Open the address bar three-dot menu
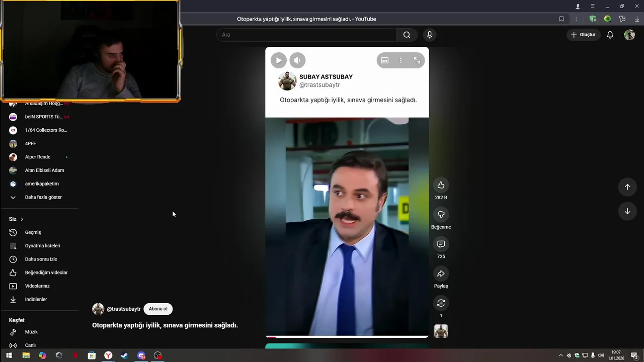 (576, 19)
